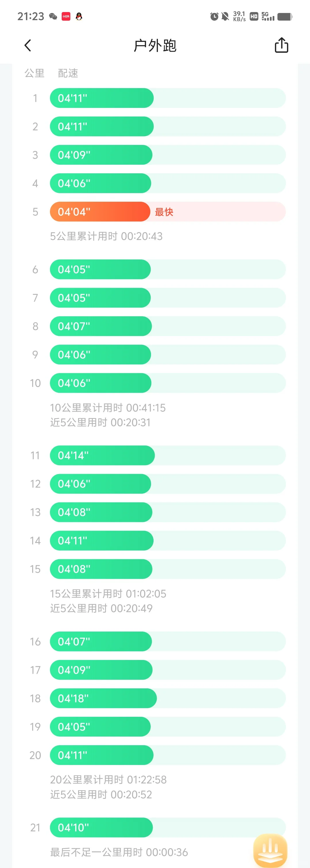This screenshot has height=868, width=310.
Task: Tap the back arrow icon
Action: point(28,46)
